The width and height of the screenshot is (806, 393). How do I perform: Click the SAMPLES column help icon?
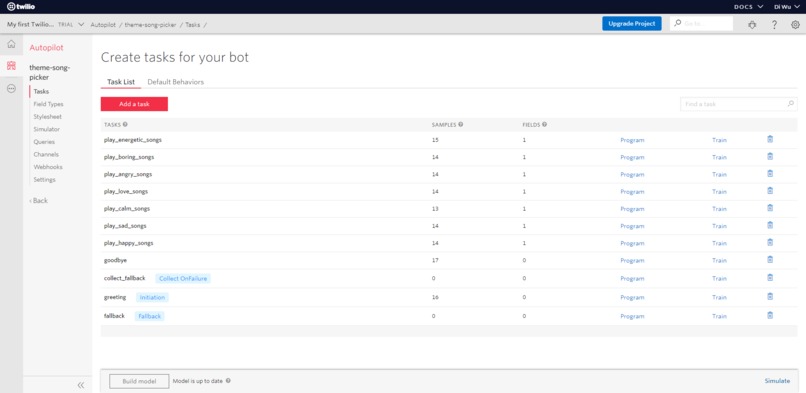461,124
